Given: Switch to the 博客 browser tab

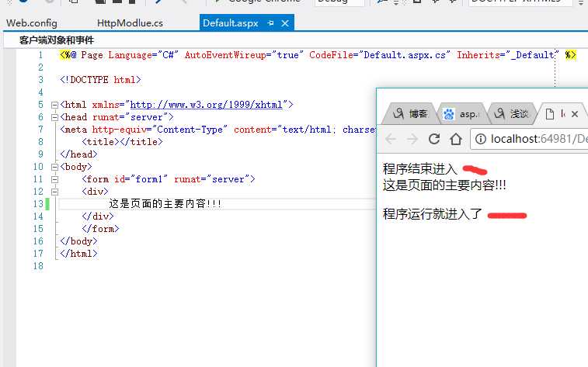Looking at the screenshot, I should (x=410, y=114).
